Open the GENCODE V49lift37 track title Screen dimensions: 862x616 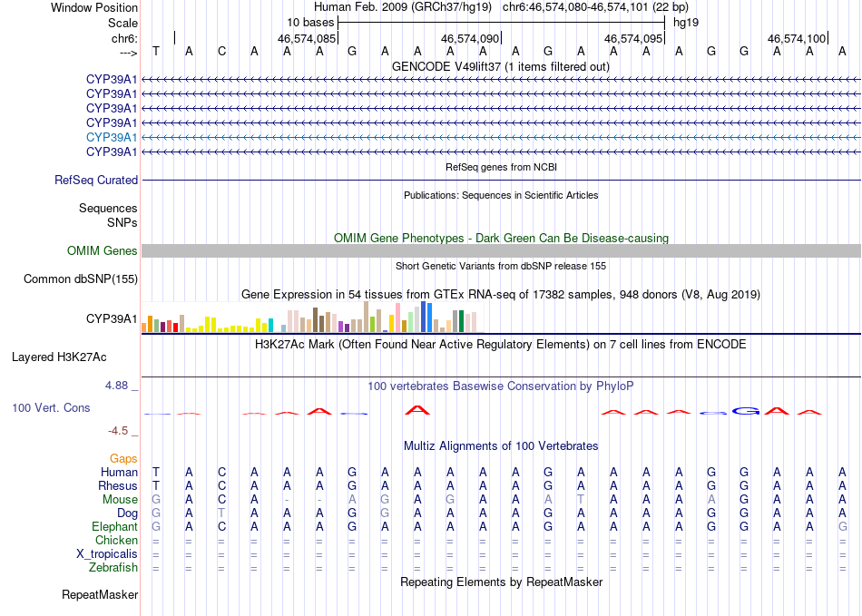tap(501, 66)
